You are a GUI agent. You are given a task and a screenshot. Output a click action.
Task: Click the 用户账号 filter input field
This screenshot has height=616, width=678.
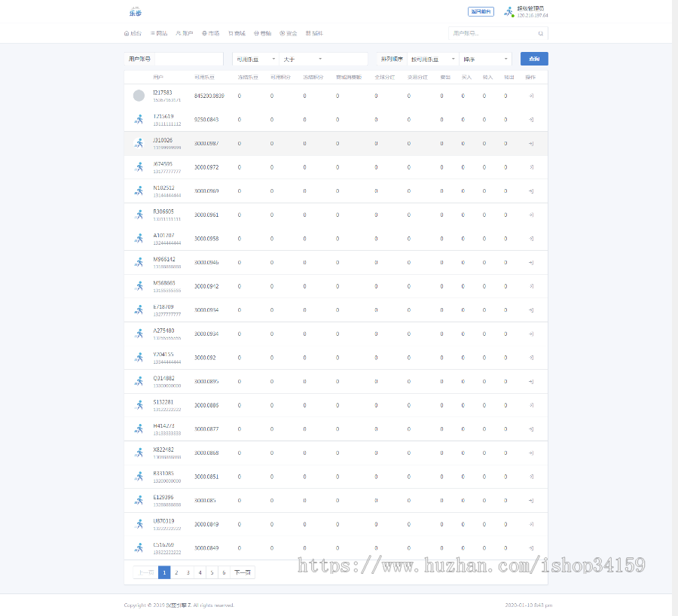pos(188,59)
